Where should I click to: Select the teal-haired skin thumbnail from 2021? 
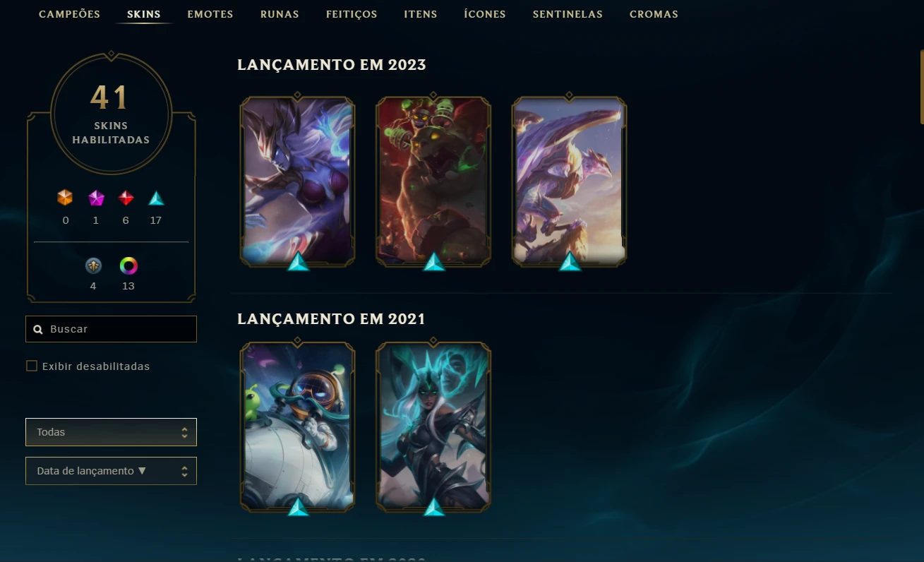[433, 426]
